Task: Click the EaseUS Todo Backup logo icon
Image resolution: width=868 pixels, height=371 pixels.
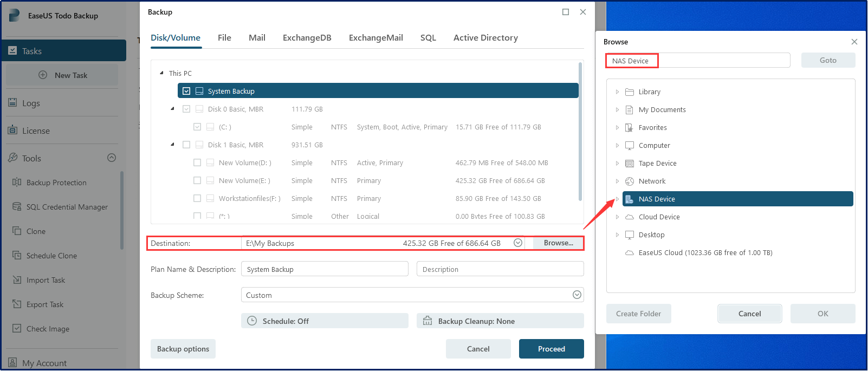Action: pyautogui.click(x=15, y=15)
